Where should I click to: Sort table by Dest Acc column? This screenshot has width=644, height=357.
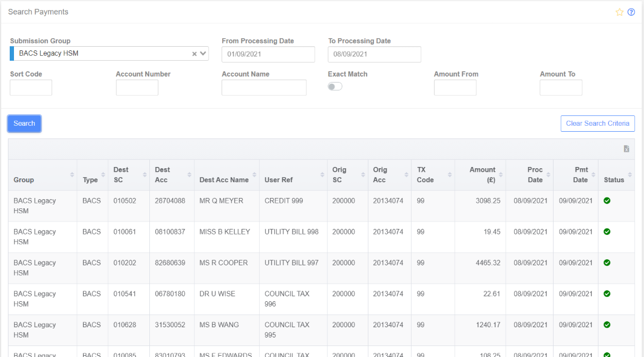click(189, 175)
